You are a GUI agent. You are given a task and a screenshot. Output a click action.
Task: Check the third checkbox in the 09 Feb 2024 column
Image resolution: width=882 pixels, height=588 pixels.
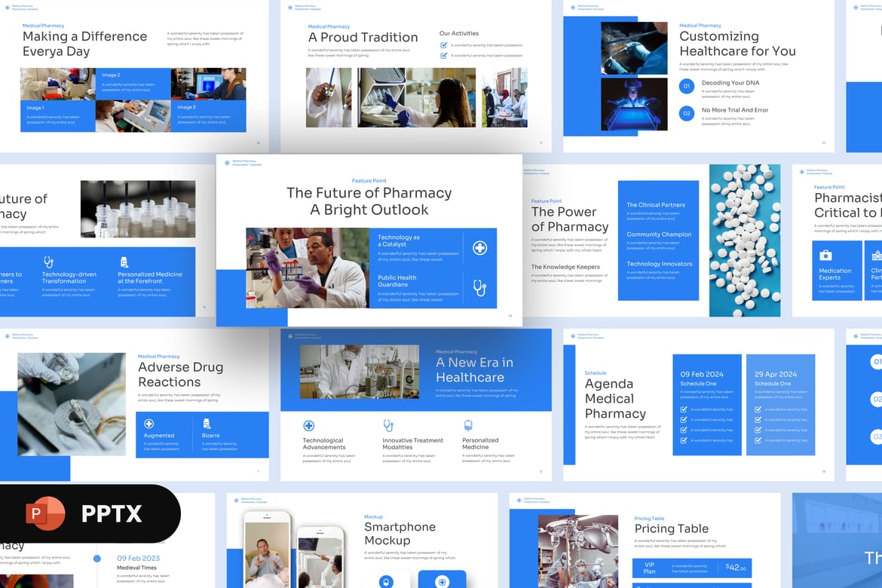pos(684,430)
